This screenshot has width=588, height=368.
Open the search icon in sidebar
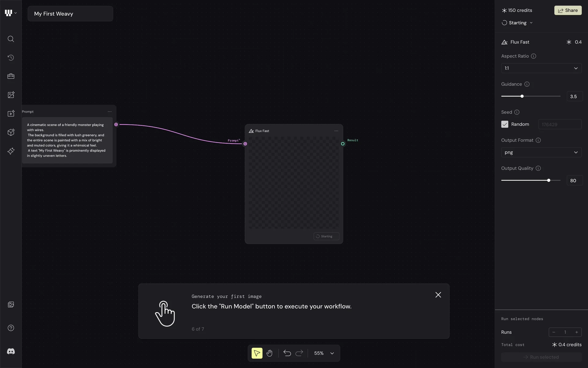[x=11, y=39]
